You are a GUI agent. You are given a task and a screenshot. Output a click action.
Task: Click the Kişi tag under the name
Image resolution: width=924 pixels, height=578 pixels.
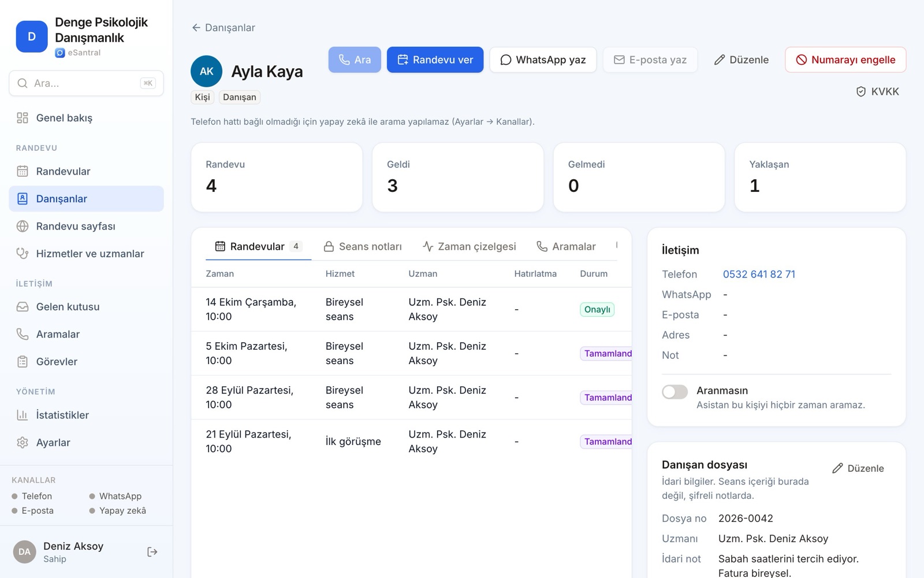click(x=202, y=97)
